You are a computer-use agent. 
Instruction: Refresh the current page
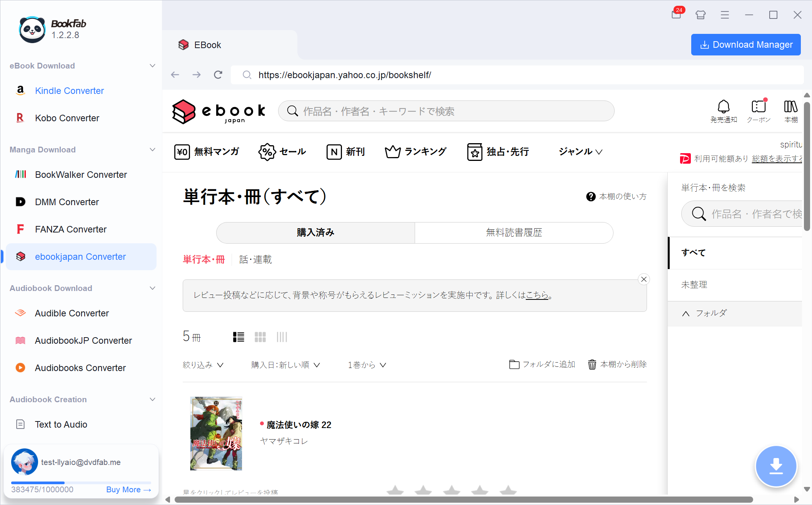(x=218, y=75)
